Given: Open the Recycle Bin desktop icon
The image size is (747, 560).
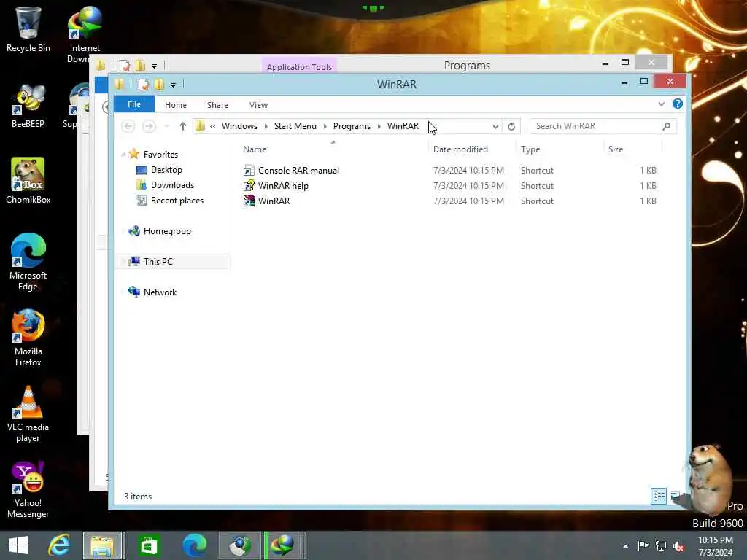Looking at the screenshot, I should [x=28, y=28].
